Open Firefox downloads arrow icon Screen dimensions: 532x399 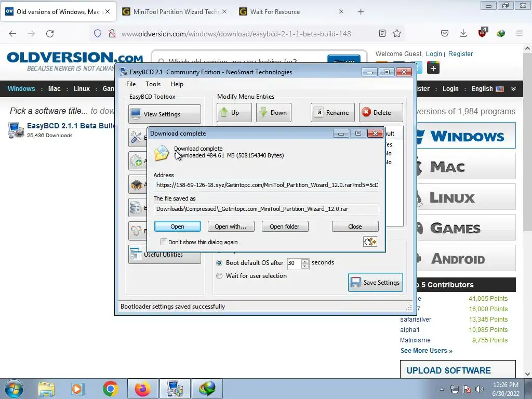pos(463,34)
